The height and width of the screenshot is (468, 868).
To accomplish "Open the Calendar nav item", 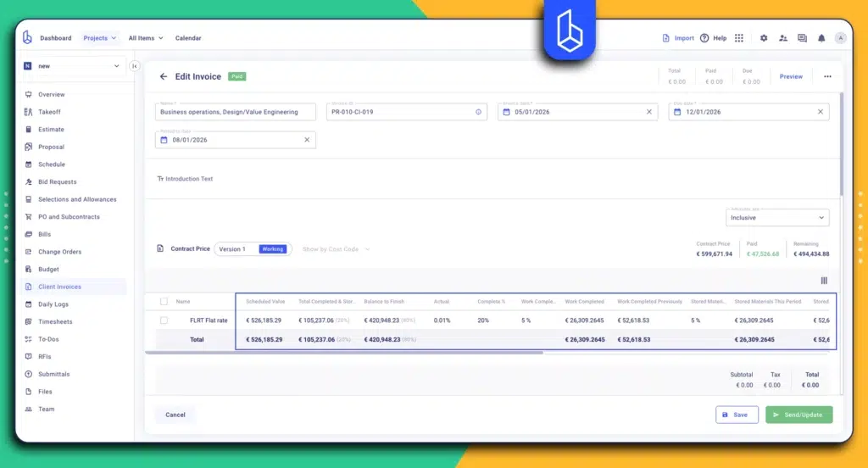I will click(188, 38).
